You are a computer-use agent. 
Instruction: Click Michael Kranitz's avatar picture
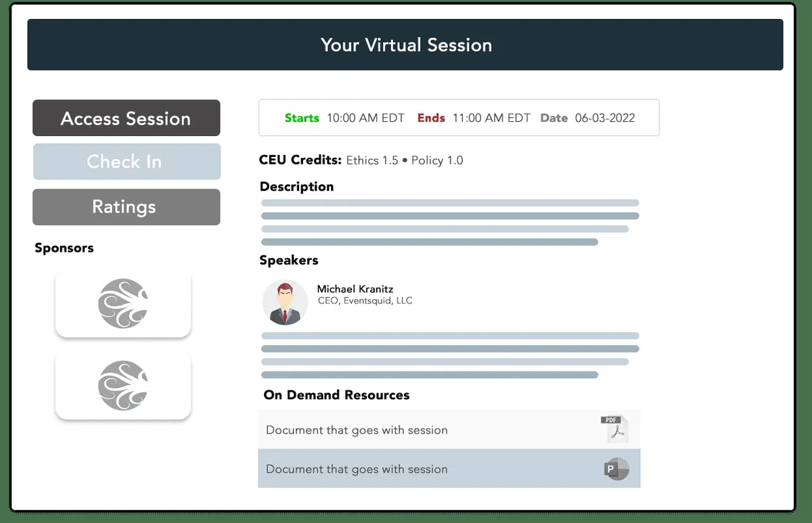(285, 303)
